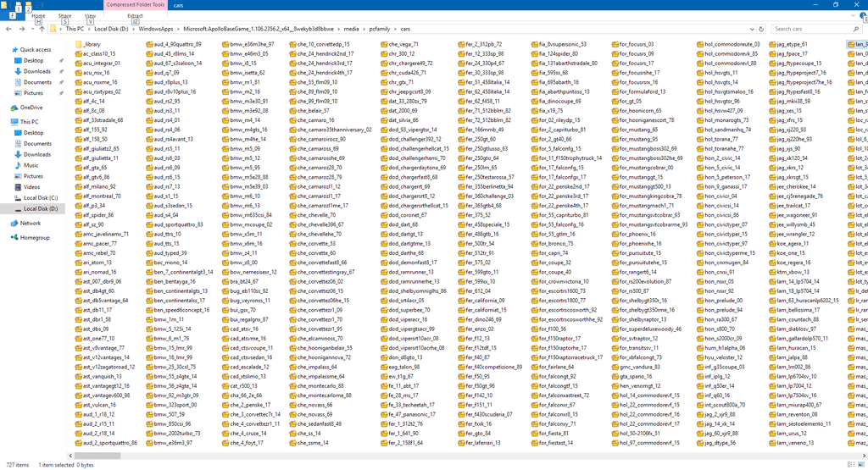The height and width of the screenshot is (470, 868).
Task: Open the View ribbon tab
Action: [x=90, y=16]
